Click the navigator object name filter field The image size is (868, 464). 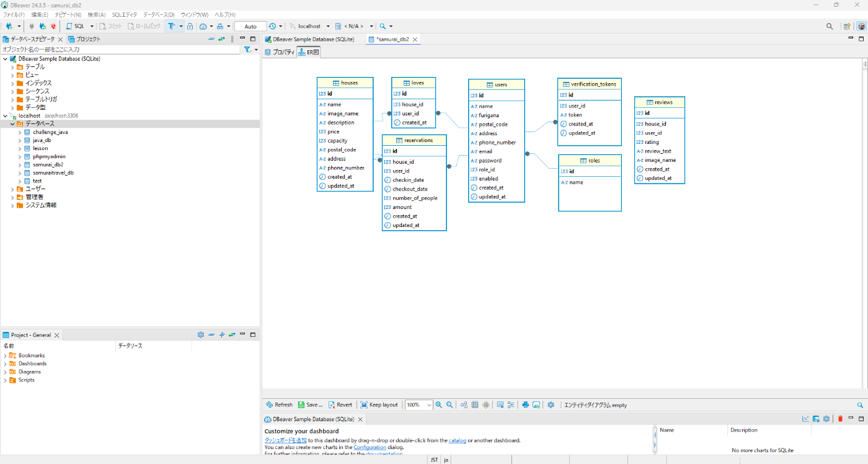pos(118,49)
